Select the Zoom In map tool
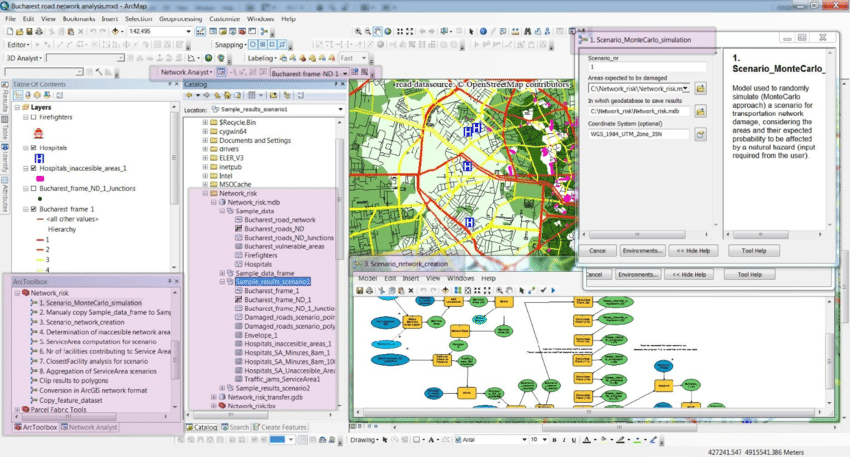Image resolution: width=850 pixels, height=457 pixels. click(358, 31)
